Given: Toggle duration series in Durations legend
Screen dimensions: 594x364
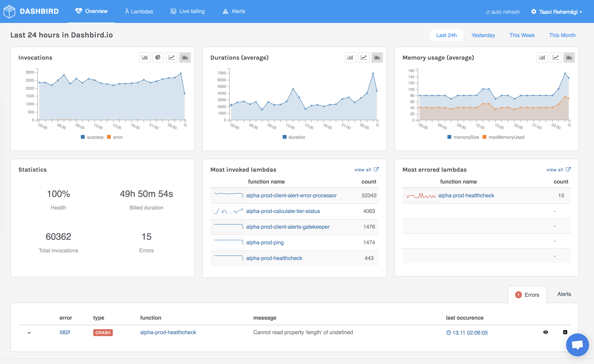Looking at the screenshot, I should click(294, 137).
